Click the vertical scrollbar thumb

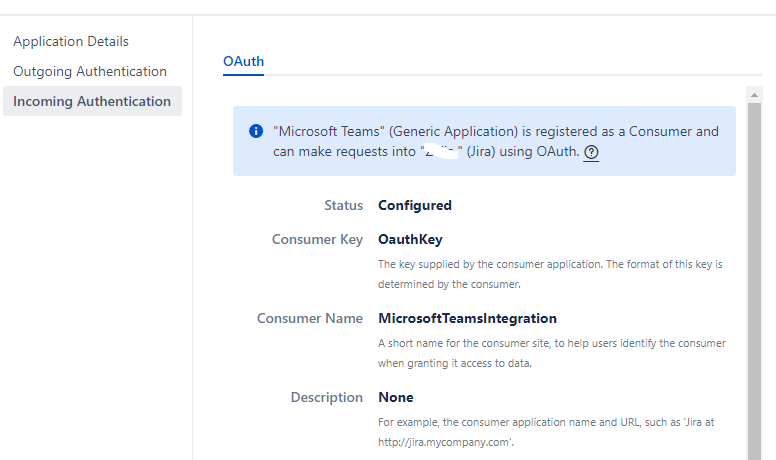pyautogui.click(x=754, y=281)
